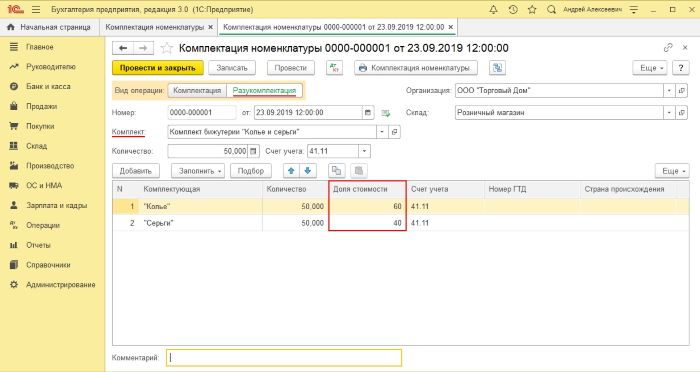Open Склад card icon

(x=682, y=113)
